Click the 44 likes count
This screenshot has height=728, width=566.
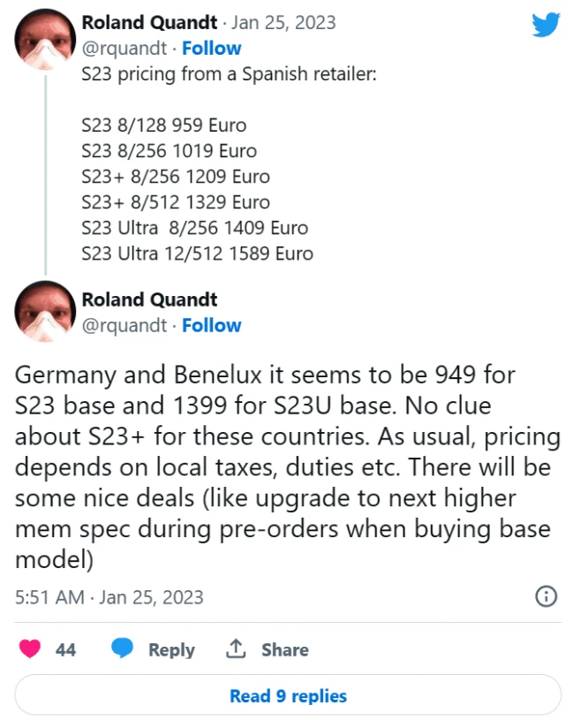[65, 649]
